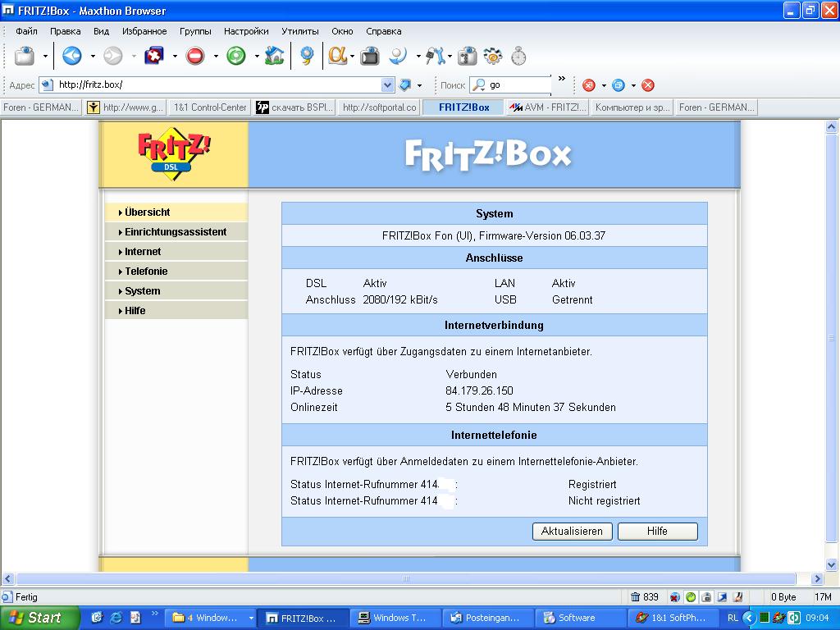This screenshot has height=630, width=840.
Task: Open the Вид menu
Action: (x=101, y=31)
